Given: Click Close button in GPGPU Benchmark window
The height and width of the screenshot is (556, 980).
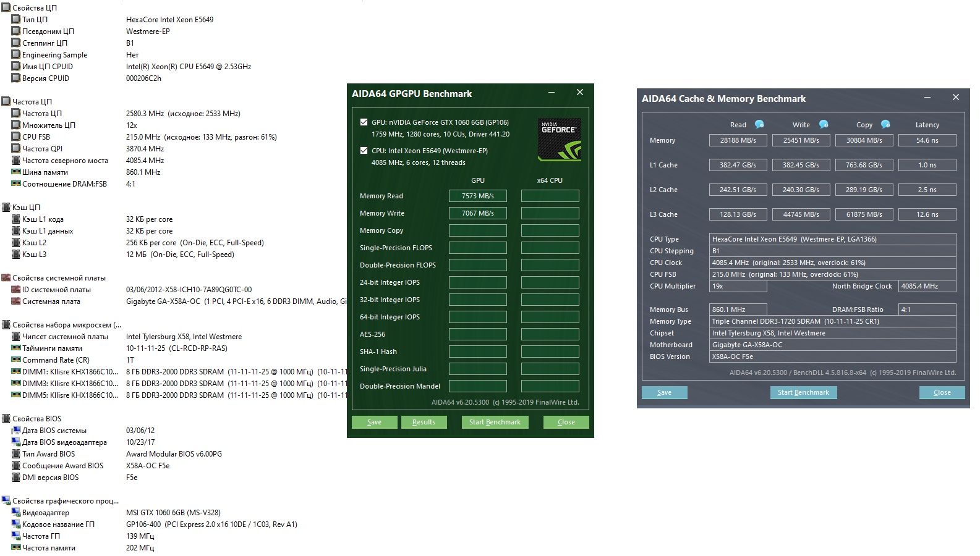Looking at the screenshot, I should click(566, 422).
